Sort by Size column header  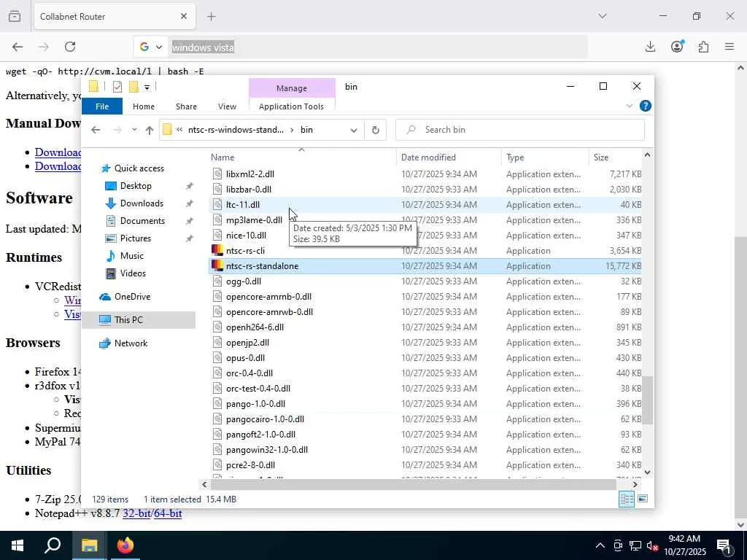(x=616, y=157)
